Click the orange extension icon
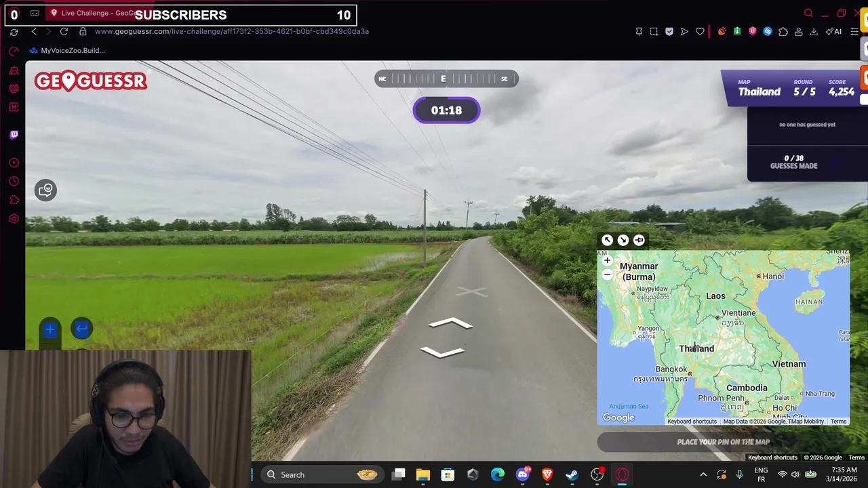The image size is (868, 488). point(722,31)
